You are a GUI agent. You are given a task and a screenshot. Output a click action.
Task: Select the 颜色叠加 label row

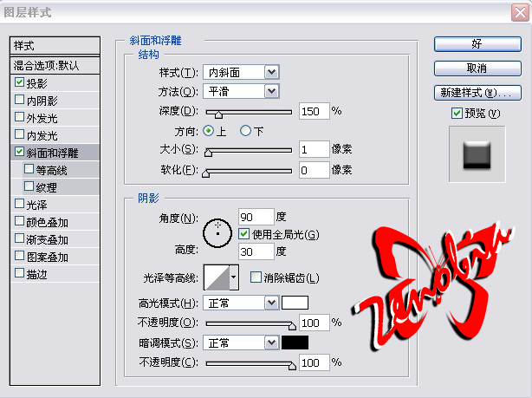point(55,222)
